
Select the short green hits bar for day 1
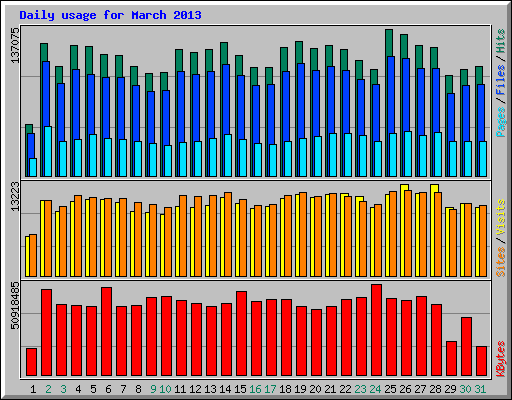[x=29, y=129]
